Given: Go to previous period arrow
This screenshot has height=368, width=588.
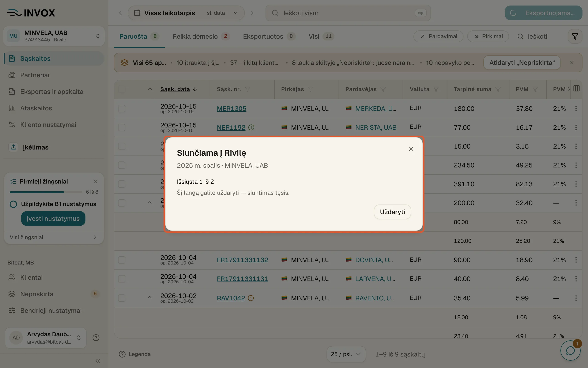Looking at the screenshot, I should (x=120, y=13).
